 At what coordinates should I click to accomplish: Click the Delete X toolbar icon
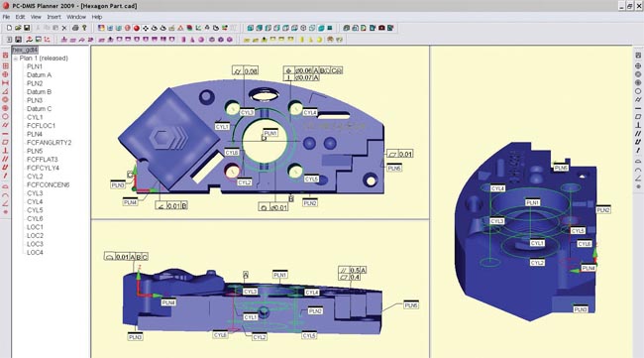(64, 28)
